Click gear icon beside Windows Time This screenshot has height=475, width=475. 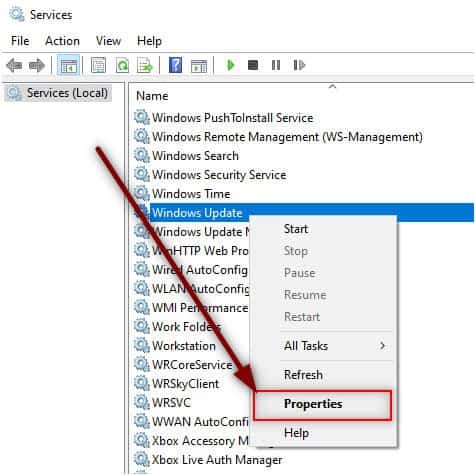coord(142,193)
